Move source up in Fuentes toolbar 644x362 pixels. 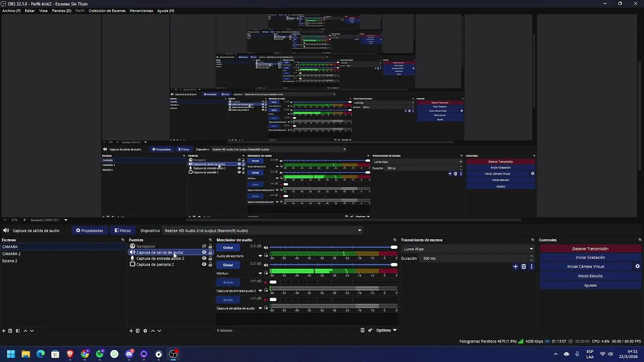point(153,331)
